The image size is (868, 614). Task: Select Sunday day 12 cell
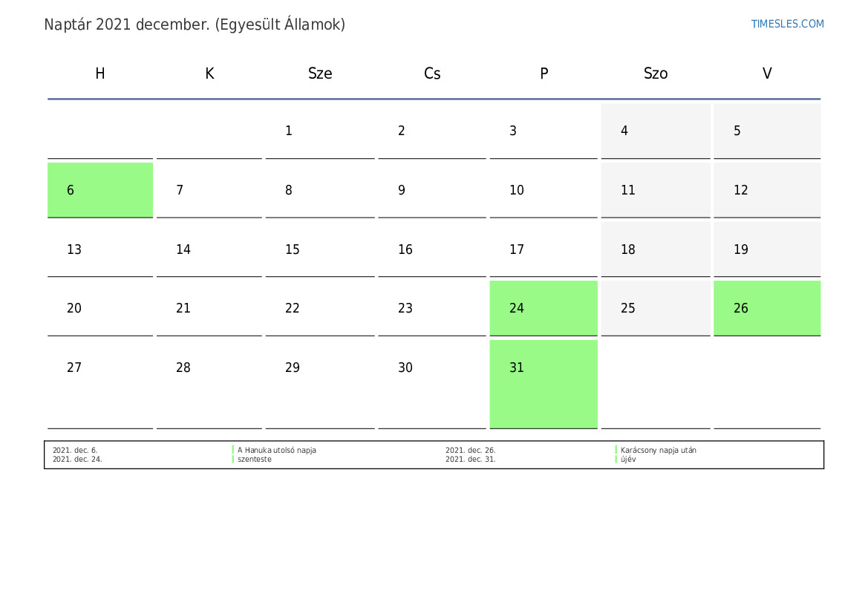click(767, 190)
